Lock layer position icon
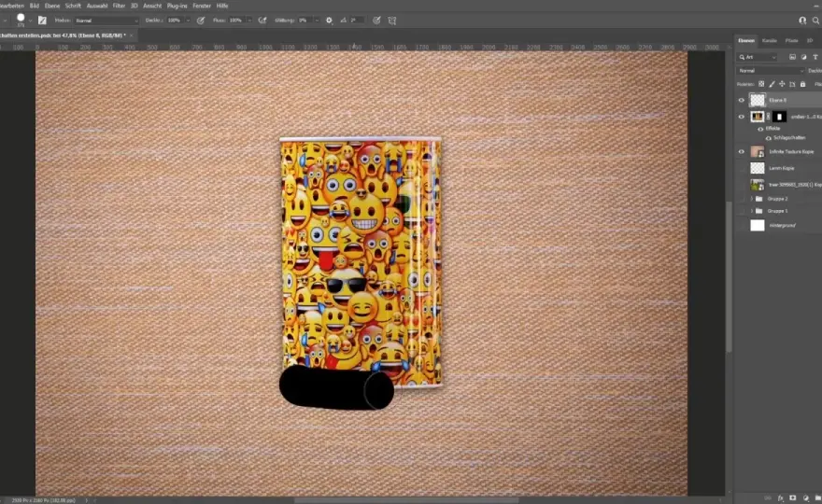The height and width of the screenshot is (504, 822). click(782, 84)
